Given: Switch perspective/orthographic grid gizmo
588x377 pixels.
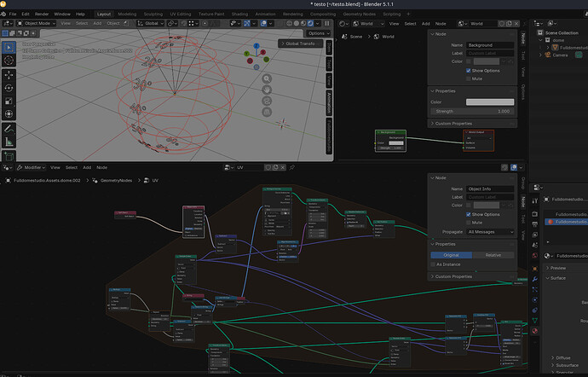Looking at the screenshot, I should click(x=267, y=113).
